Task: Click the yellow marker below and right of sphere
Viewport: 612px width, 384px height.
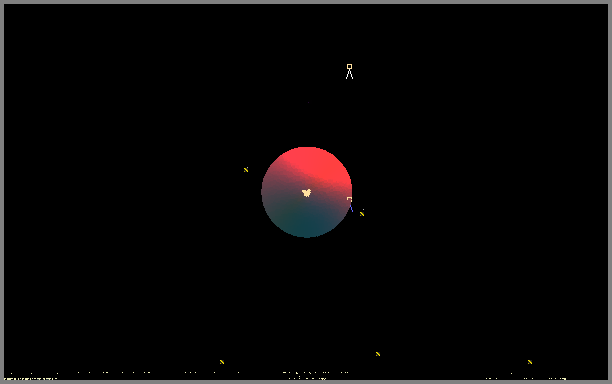Action: pos(378,354)
